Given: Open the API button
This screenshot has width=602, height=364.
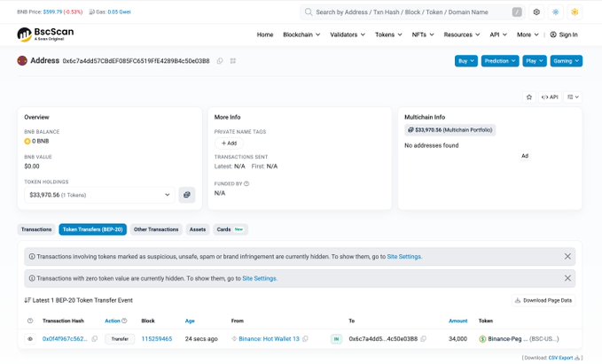Looking at the screenshot, I should [550, 97].
